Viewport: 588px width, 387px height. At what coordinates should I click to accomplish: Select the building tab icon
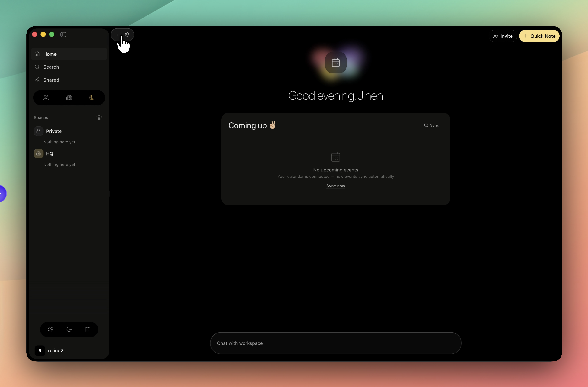(69, 98)
